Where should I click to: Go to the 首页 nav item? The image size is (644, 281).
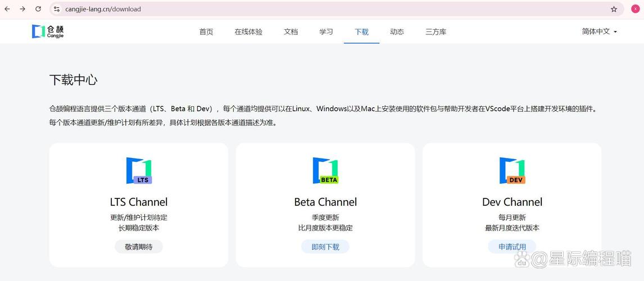pos(206,31)
